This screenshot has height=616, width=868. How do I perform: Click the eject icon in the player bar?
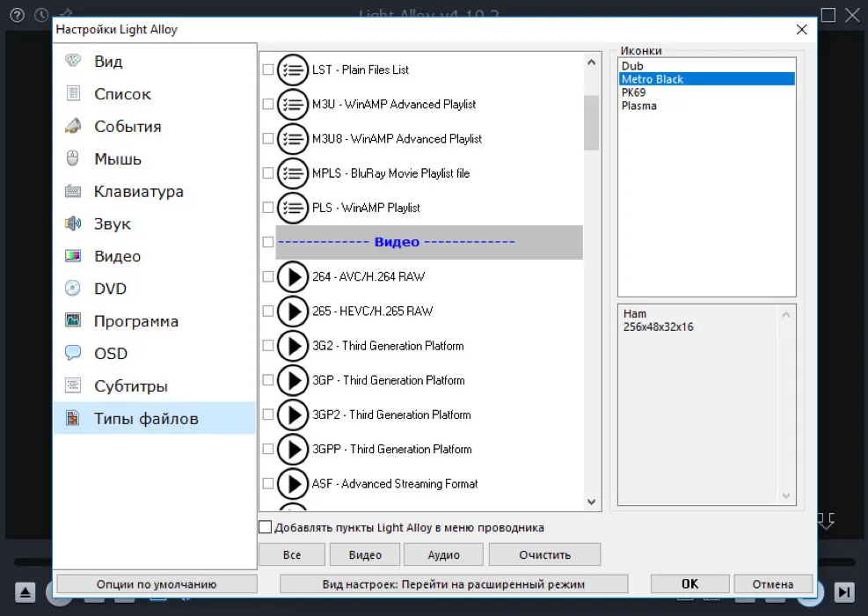pos(26,592)
